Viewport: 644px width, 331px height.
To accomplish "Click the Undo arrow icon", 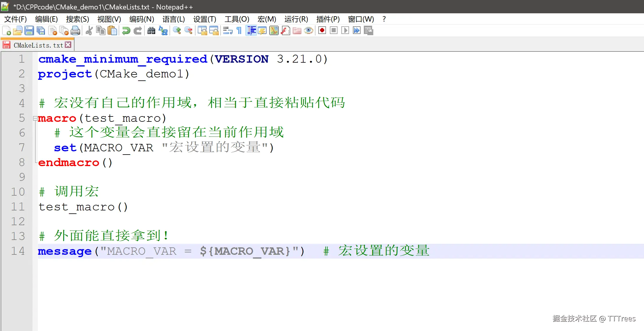I will click(126, 30).
